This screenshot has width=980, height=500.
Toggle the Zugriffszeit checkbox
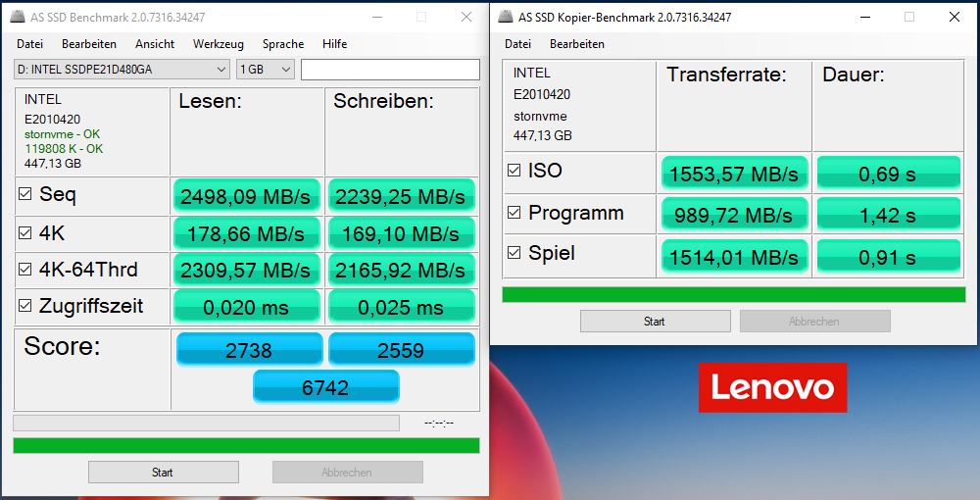tap(25, 306)
